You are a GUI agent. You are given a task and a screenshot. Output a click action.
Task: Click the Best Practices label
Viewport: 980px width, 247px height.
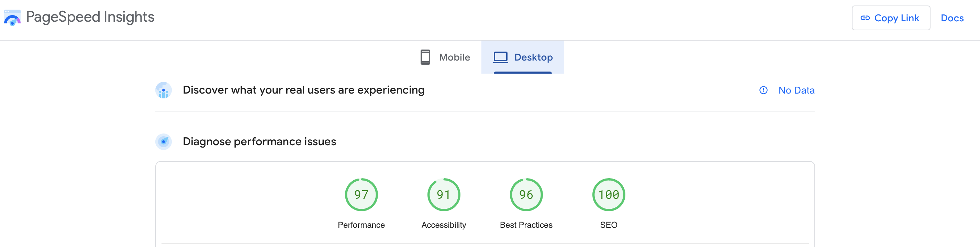pyautogui.click(x=526, y=225)
